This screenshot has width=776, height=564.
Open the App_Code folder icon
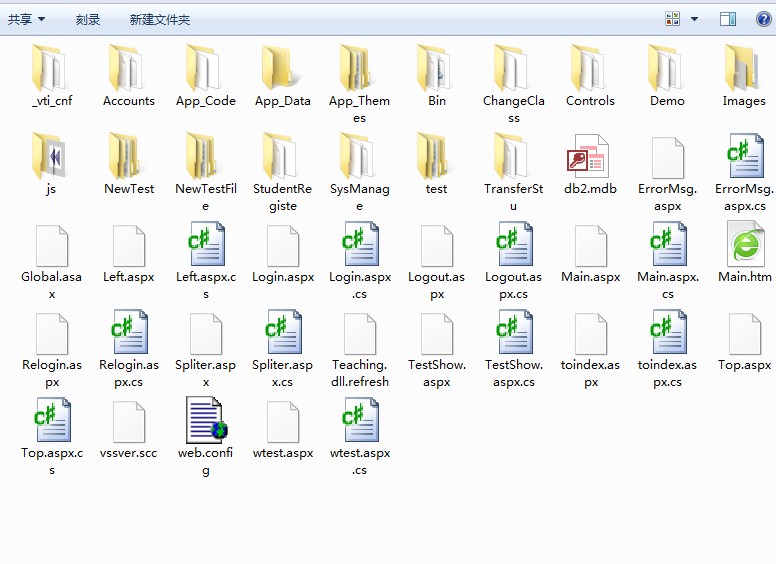click(204, 68)
